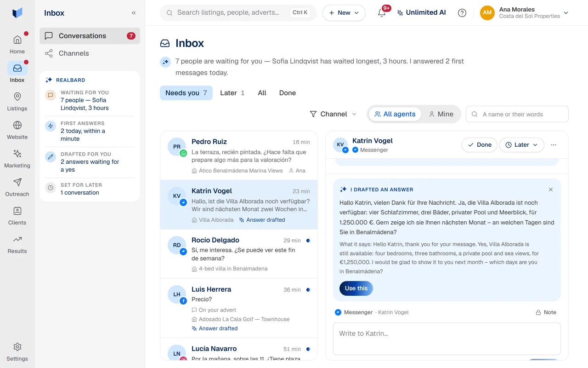Dismiss the drafted answer card

click(551, 190)
